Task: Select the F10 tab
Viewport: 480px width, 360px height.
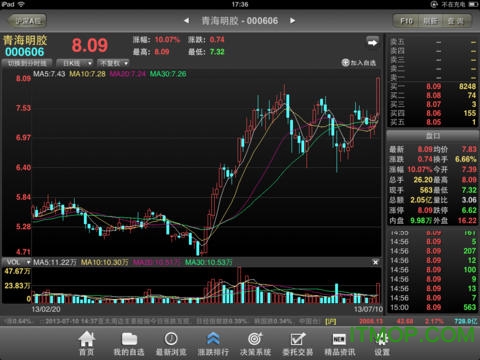Action: [406, 21]
